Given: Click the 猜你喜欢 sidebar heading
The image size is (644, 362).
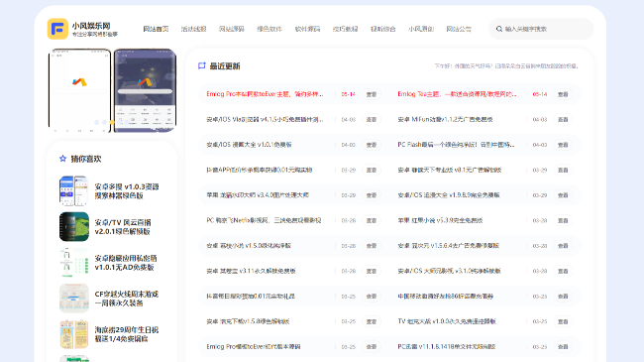Looking at the screenshot, I should [x=86, y=159].
